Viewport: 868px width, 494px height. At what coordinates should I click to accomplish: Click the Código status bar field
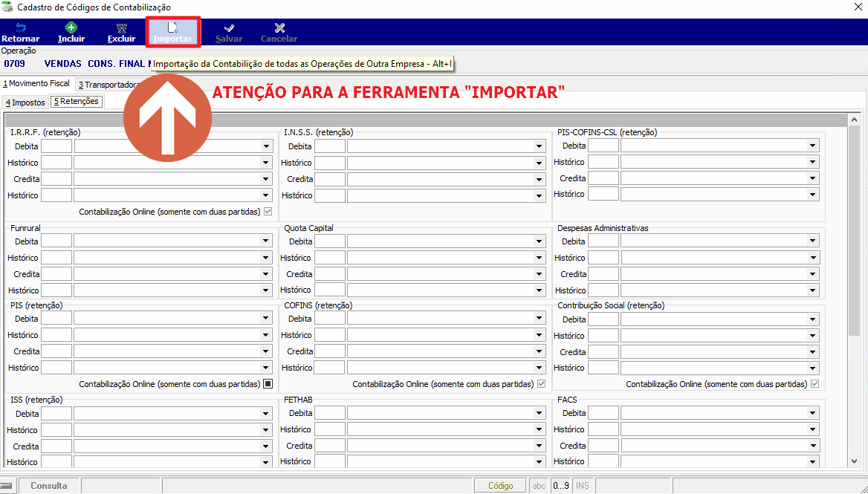click(500, 486)
